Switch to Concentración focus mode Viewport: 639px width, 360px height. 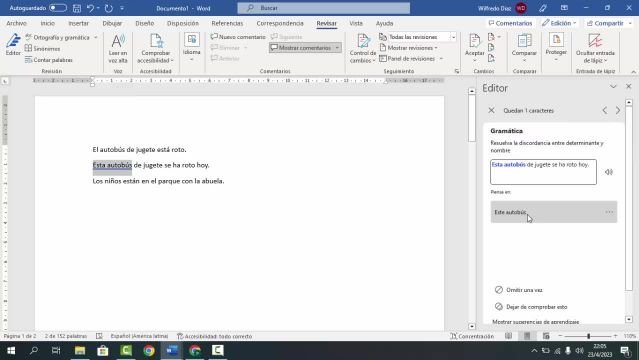(472, 336)
